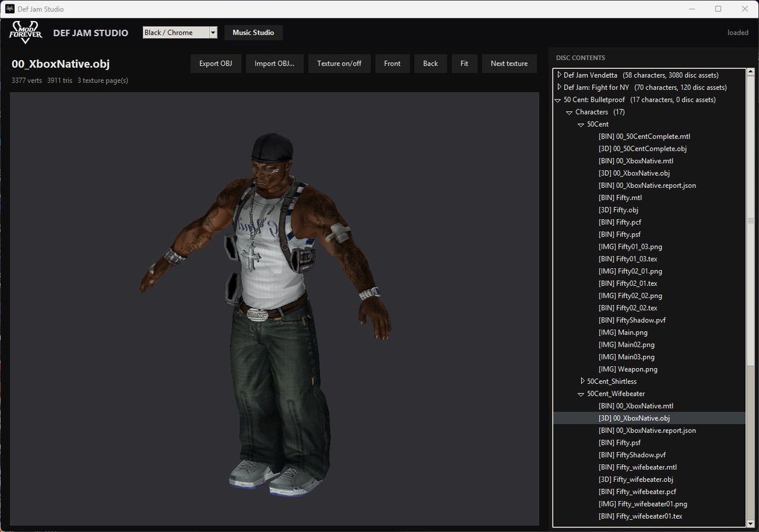Select [IMG] Fifty02_02.png

pos(630,295)
